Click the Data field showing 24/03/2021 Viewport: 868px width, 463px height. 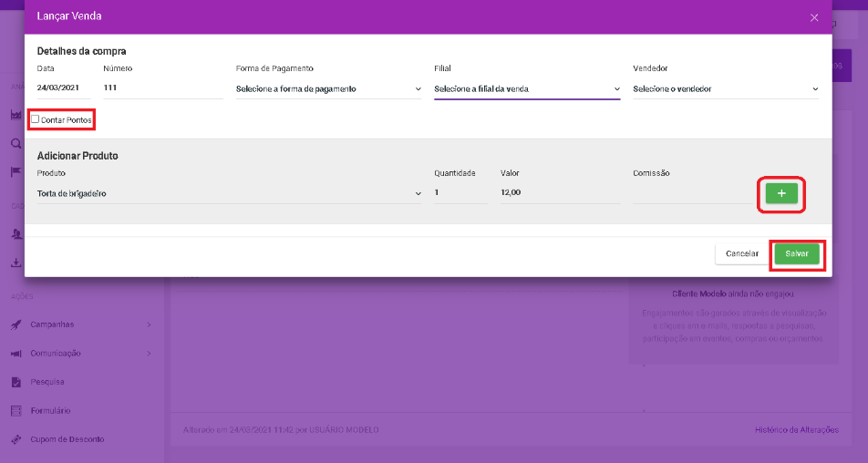62,89
